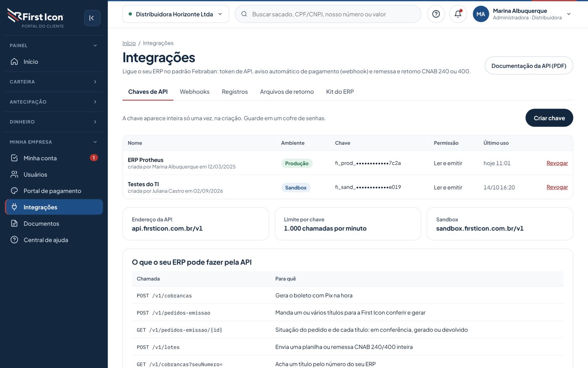Switch to the Registros tab
This screenshot has width=588, height=368.
[235, 92]
